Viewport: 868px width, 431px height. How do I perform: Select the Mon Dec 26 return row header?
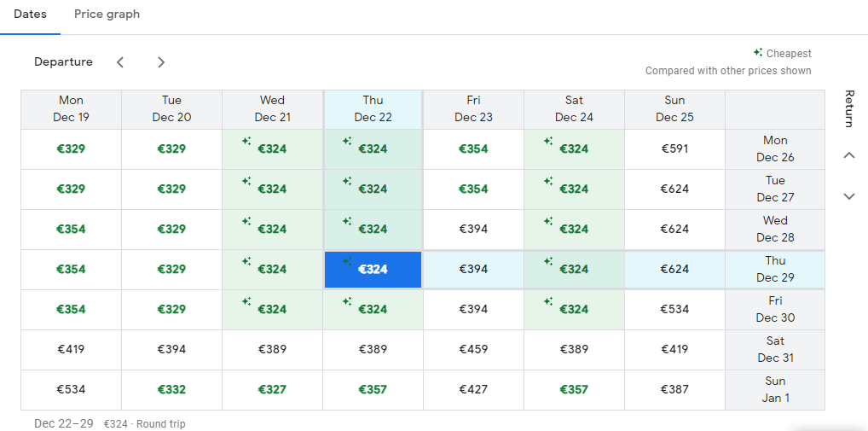775,149
